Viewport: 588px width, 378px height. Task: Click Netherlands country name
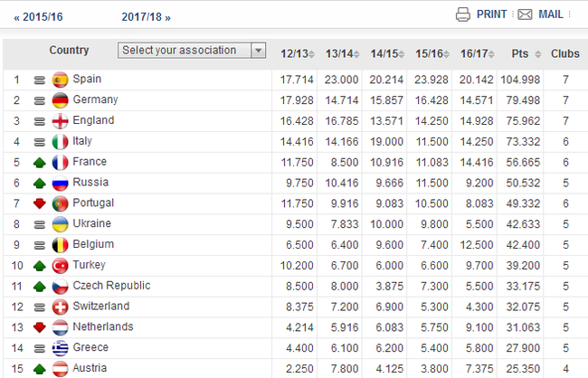(103, 326)
